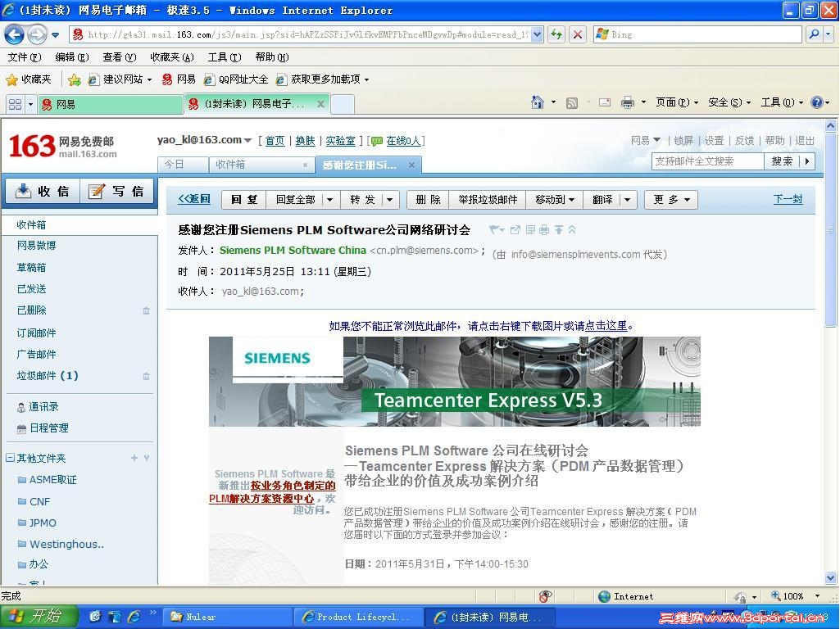Empty the 已删除 folder trash icon
The width and height of the screenshot is (840, 629).
pyautogui.click(x=146, y=310)
